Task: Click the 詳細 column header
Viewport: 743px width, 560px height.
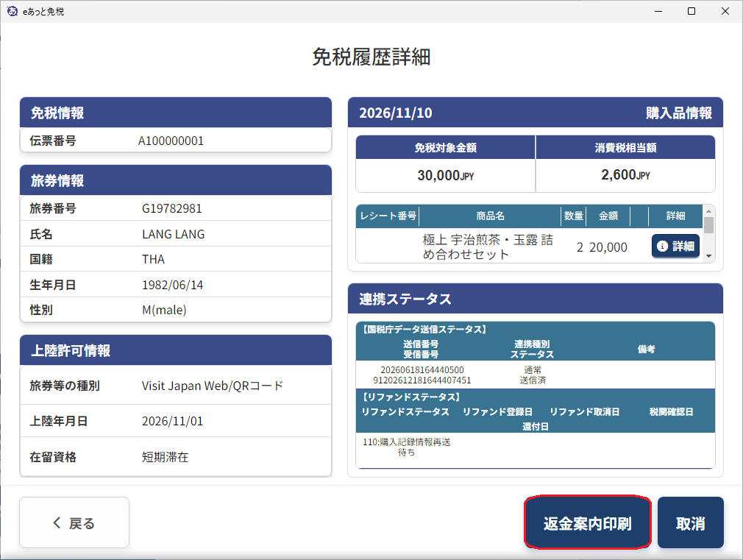Action: point(675,216)
